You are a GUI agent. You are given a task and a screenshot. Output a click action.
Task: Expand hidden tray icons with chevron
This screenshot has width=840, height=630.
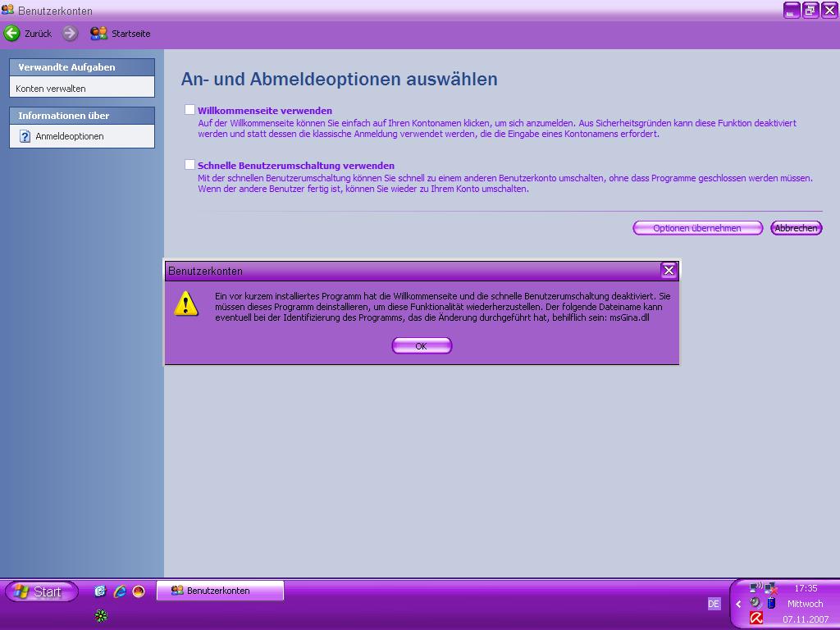pyautogui.click(x=738, y=604)
